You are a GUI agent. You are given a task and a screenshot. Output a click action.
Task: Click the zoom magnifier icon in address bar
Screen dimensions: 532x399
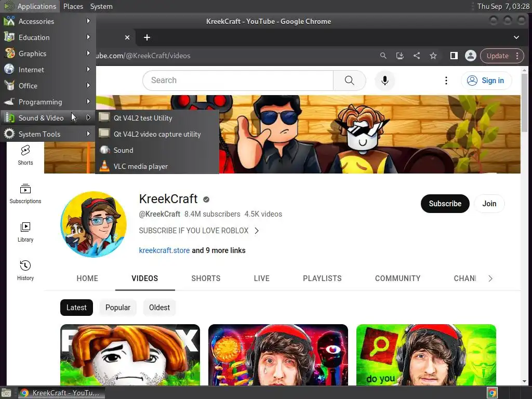pyautogui.click(x=383, y=56)
